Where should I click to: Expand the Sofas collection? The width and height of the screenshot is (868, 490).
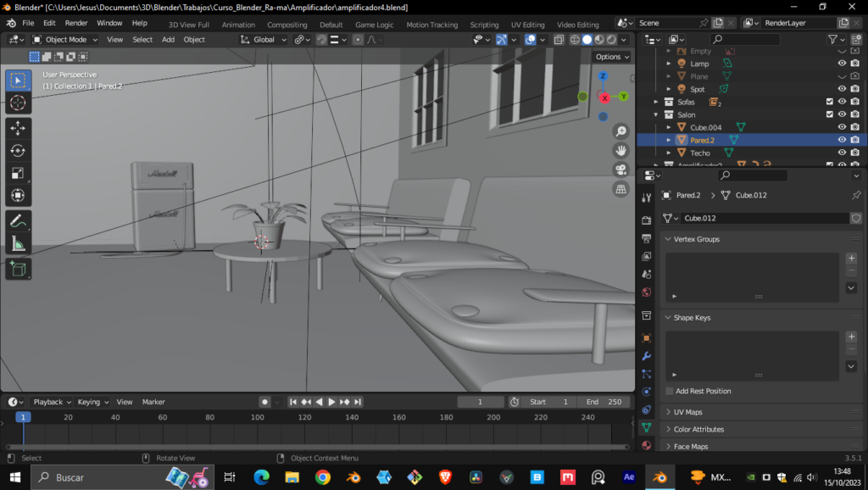pos(656,102)
